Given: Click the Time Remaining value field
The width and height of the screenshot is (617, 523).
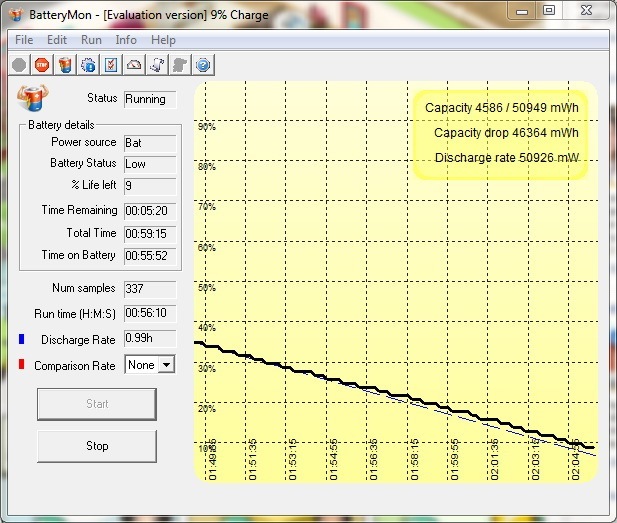Looking at the screenshot, I should [149, 211].
